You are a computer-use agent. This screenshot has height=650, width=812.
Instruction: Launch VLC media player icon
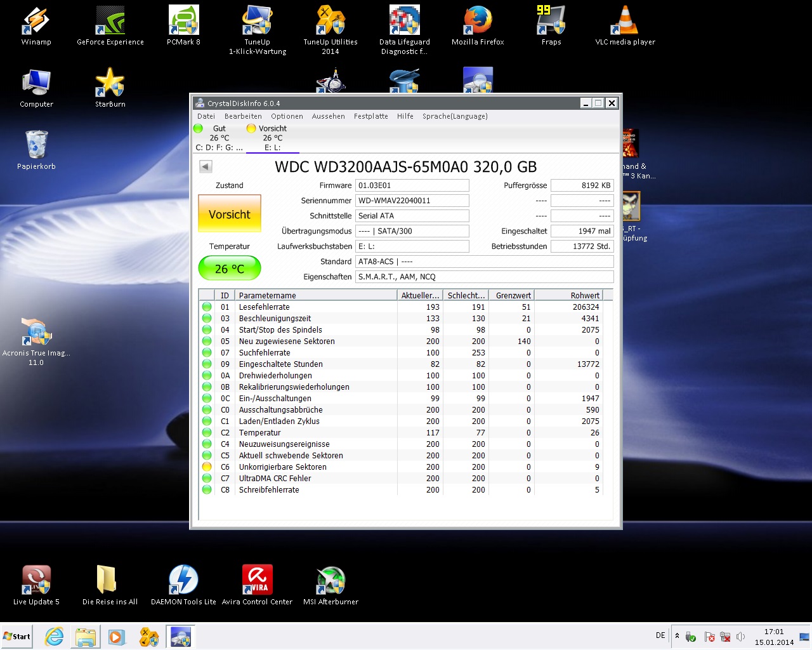pyautogui.click(x=625, y=25)
